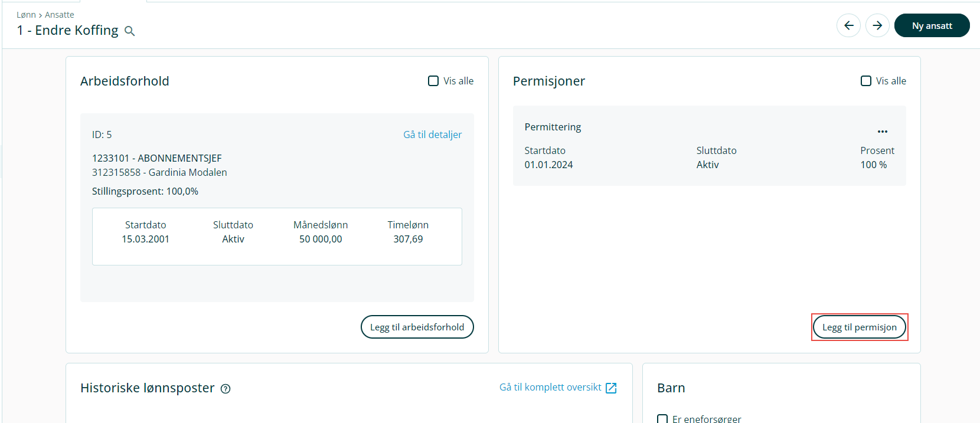Click the search icon beside Endre Koffing
This screenshot has width=980, height=423.
tap(130, 31)
